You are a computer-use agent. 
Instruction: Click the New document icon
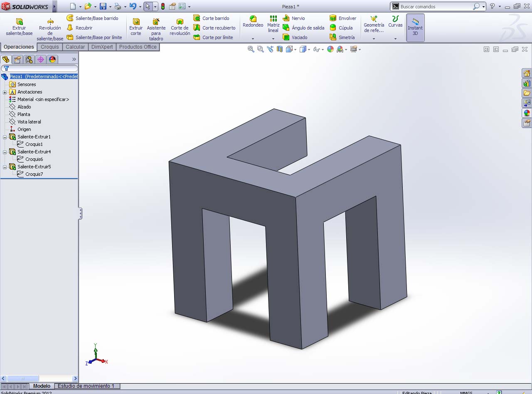[73, 6]
